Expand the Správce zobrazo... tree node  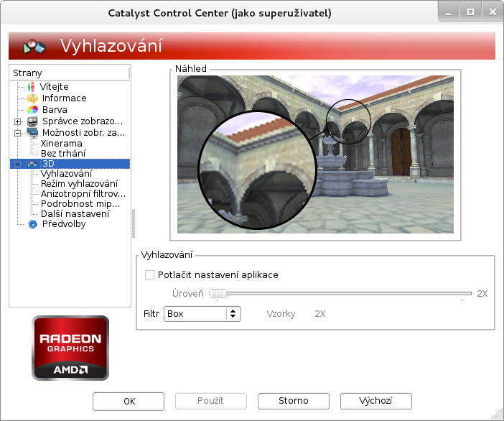tap(18, 121)
